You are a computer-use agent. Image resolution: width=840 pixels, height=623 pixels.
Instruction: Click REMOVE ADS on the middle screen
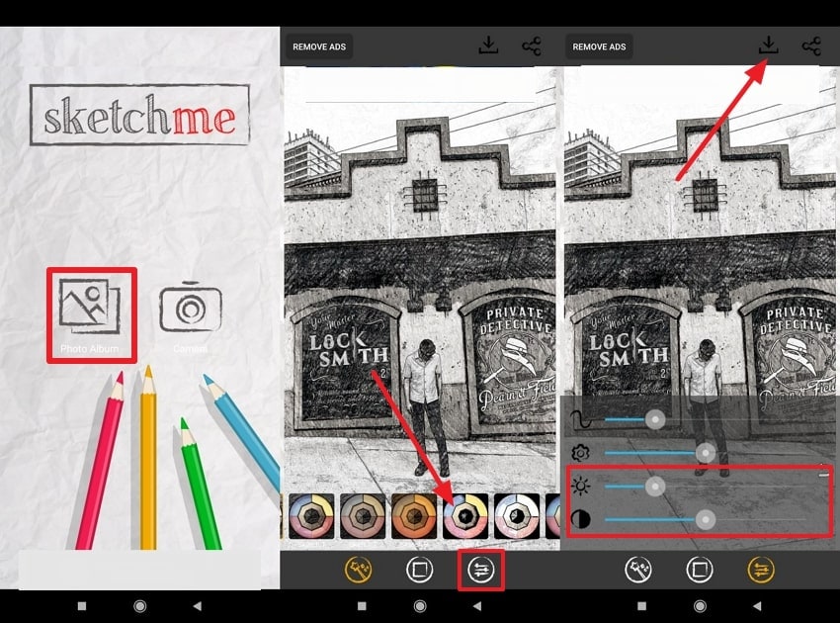tap(318, 45)
